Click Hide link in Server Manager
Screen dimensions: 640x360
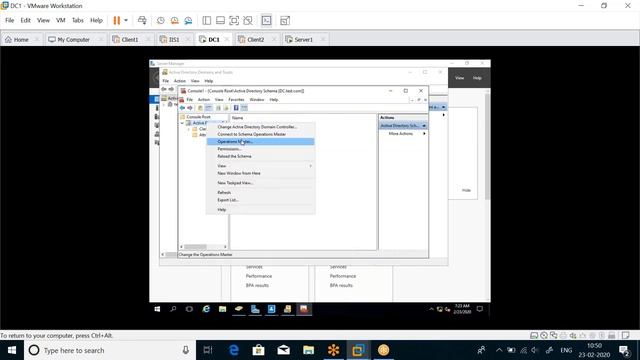click(467, 190)
